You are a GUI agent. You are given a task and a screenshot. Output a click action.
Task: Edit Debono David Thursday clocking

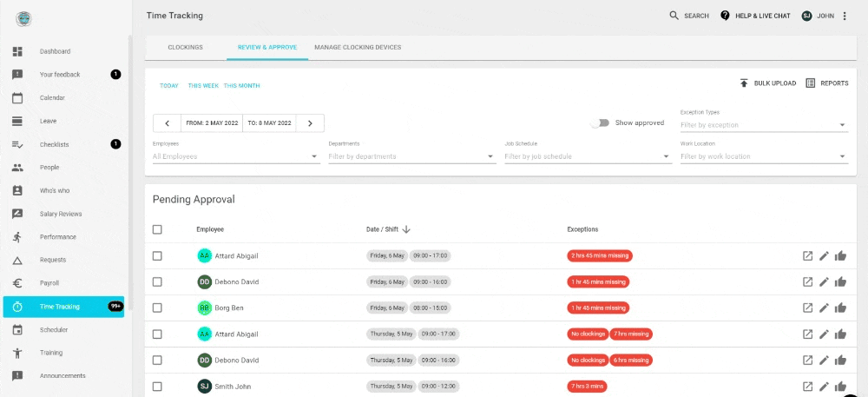(825, 360)
